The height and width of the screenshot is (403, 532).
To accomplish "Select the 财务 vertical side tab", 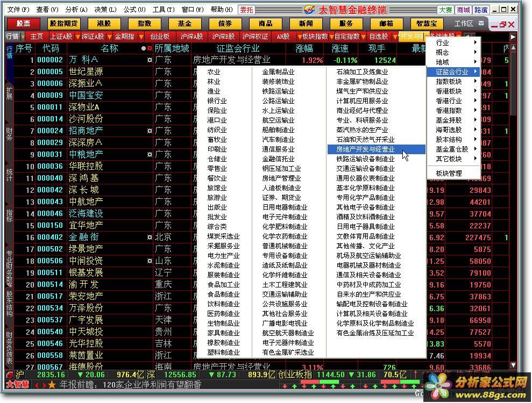I will pyautogui.click(x=9, y=134).
